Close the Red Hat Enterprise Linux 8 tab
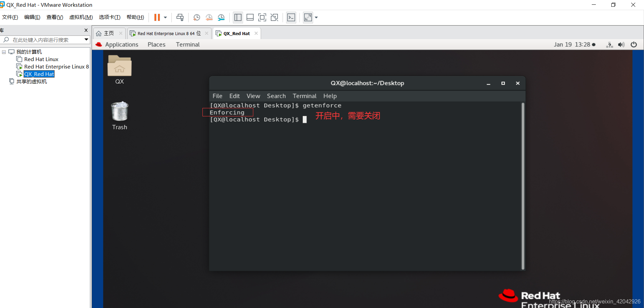The image size is (644, 308). click(x=206, y=33)
